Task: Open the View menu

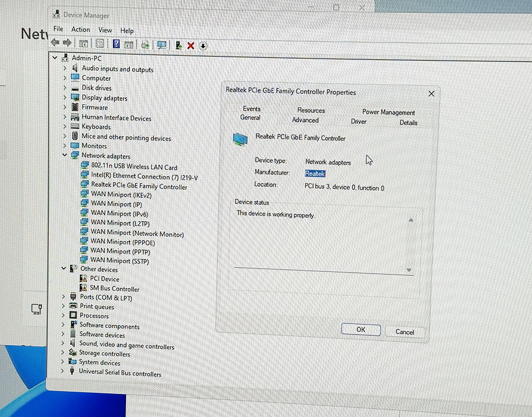Action: point(105,30)
